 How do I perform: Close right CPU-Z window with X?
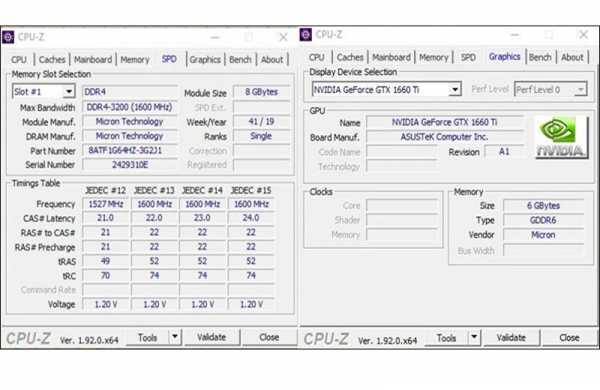(x=583, y=35)
